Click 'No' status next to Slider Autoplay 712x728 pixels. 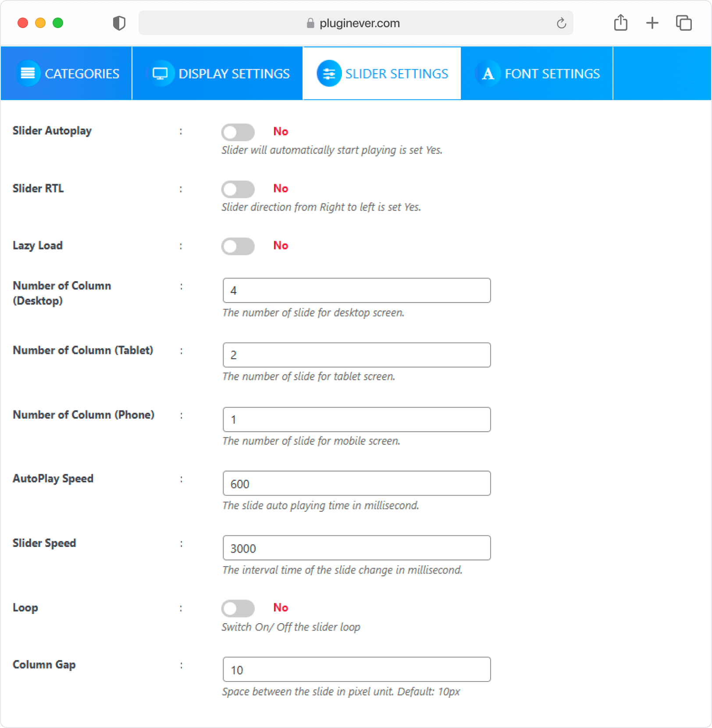tap(281, 132)
